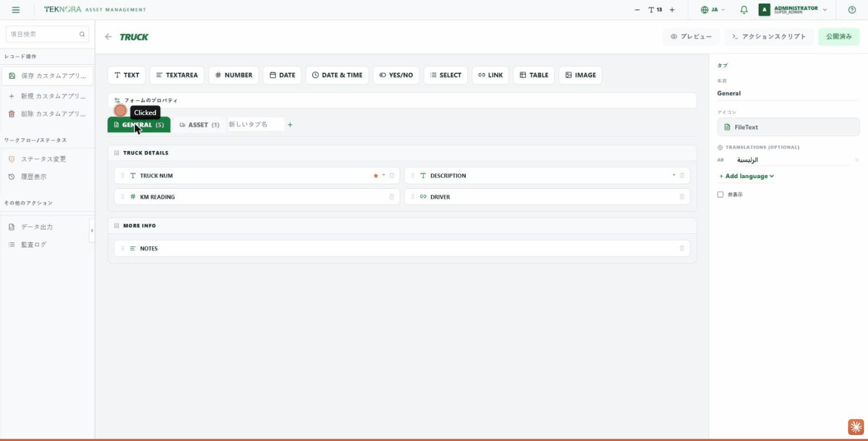Screen dimensions: 868x441
Task: Open the FileText icon picker
Action: pos(788,127)
